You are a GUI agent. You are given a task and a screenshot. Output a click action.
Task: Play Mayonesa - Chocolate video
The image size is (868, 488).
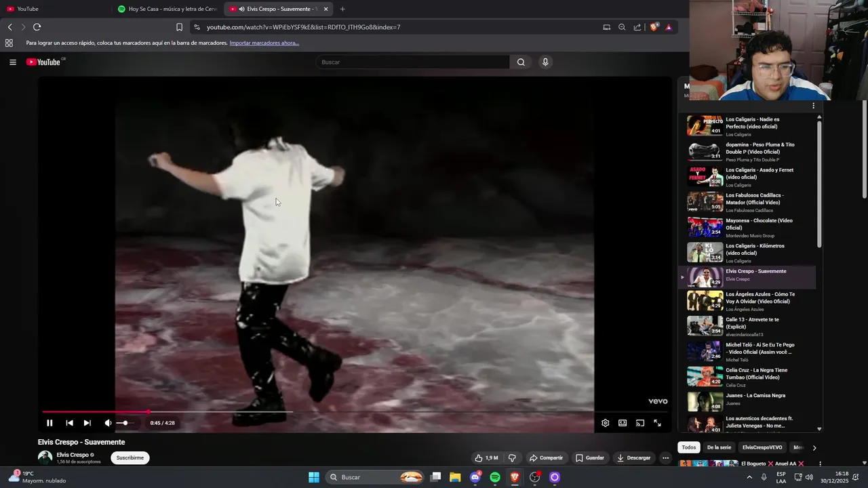[748, 227]
